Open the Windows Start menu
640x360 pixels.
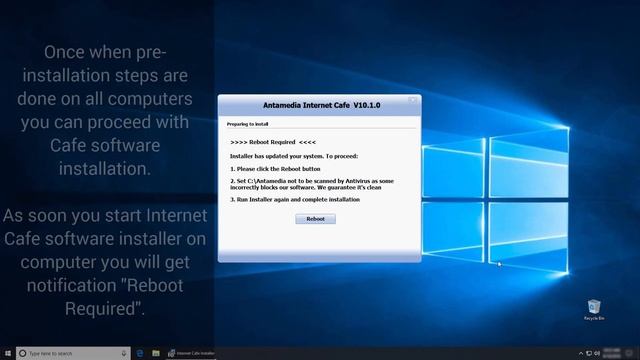(8, 353)
